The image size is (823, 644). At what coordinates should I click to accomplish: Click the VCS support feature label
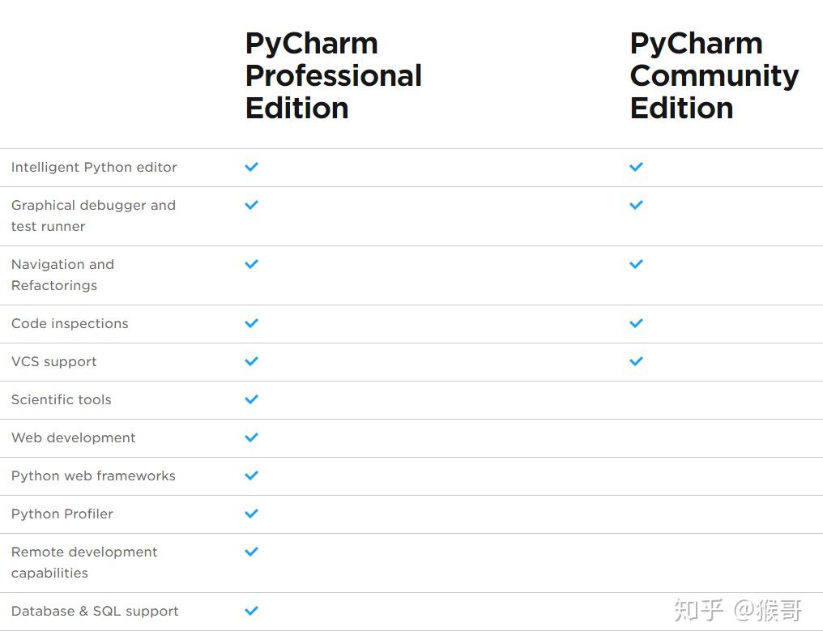(54, 361)
